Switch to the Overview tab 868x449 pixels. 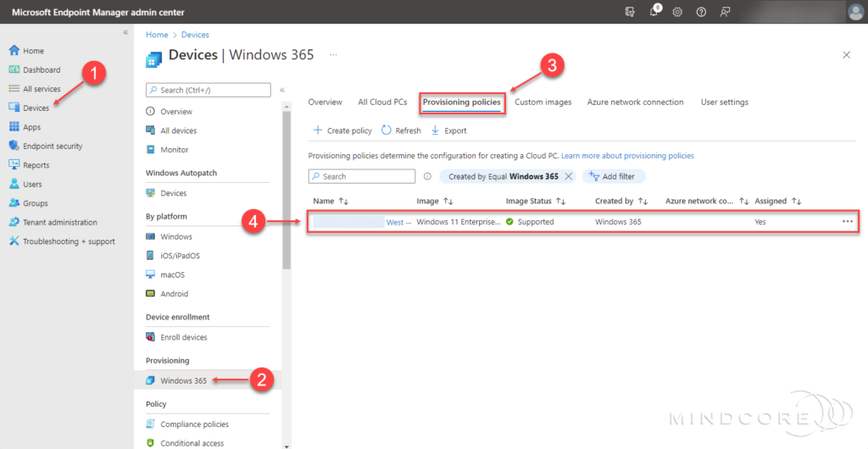click(x=325, y=102)
